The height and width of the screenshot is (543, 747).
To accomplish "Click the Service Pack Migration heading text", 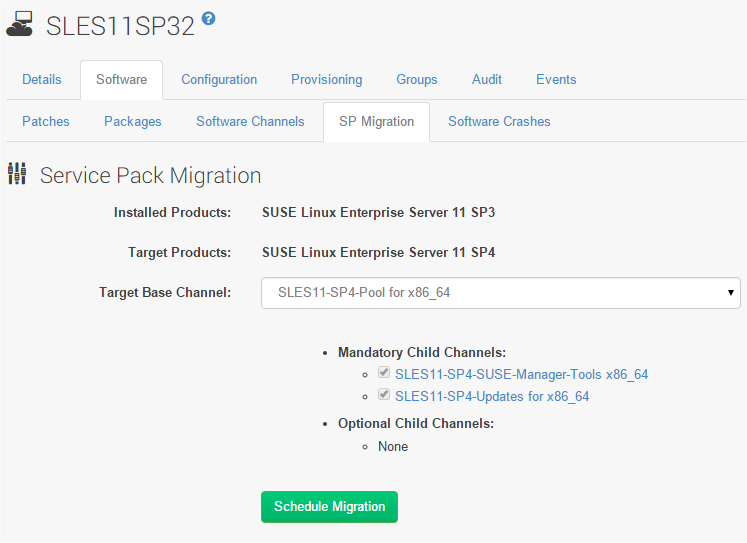I will [151, 175].
